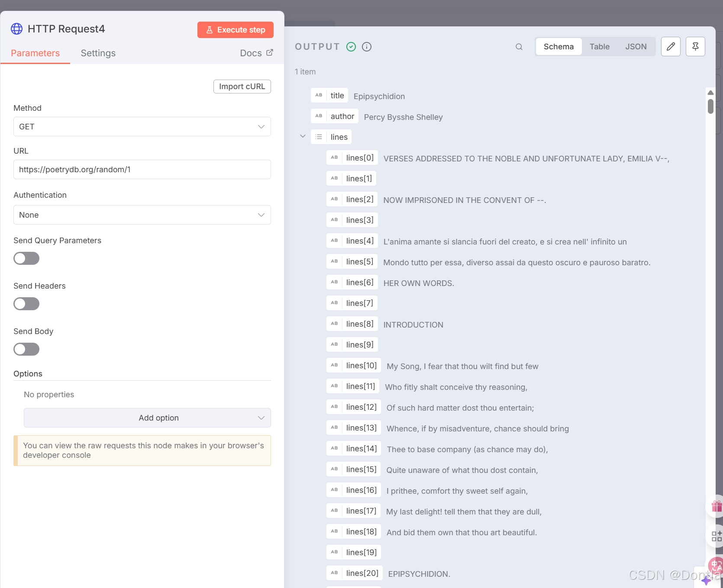Image resolution: width=723 pixels, height=588 pixels.
Task: Click the lines field pill
Action: [x=331, y=137]
